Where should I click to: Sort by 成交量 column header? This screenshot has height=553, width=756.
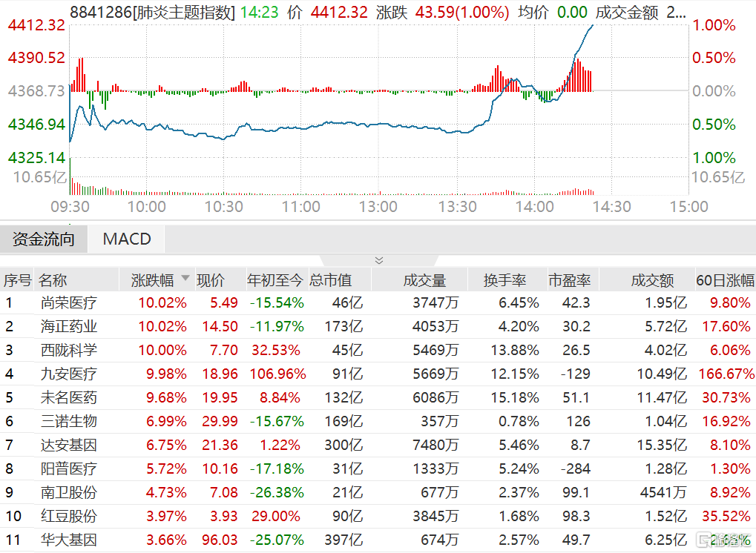pos(425,280)
